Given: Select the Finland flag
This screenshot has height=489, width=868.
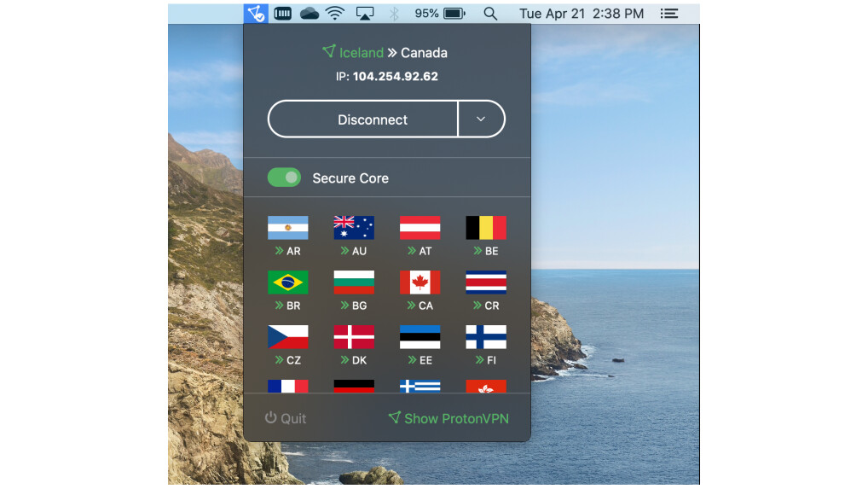Looking at the screenshot, I should (486, 337).
